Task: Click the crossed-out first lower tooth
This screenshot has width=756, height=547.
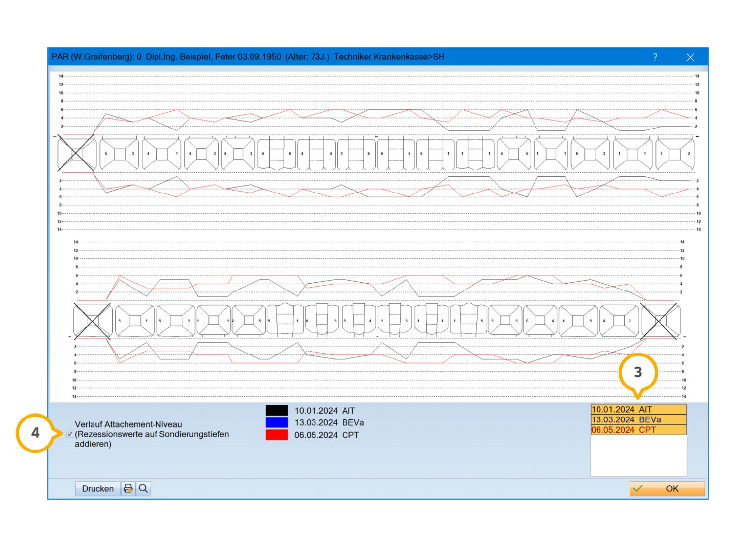Action: click(93, 321)
